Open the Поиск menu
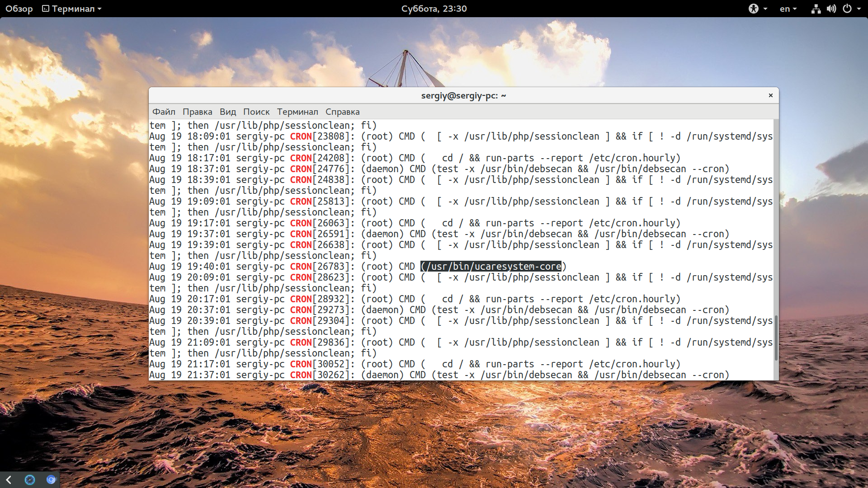868x488 pixels. pyautogui.click(x=256, y=112)
